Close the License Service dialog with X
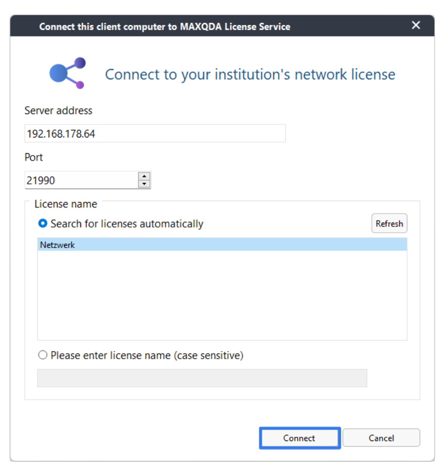 point(415,25)
